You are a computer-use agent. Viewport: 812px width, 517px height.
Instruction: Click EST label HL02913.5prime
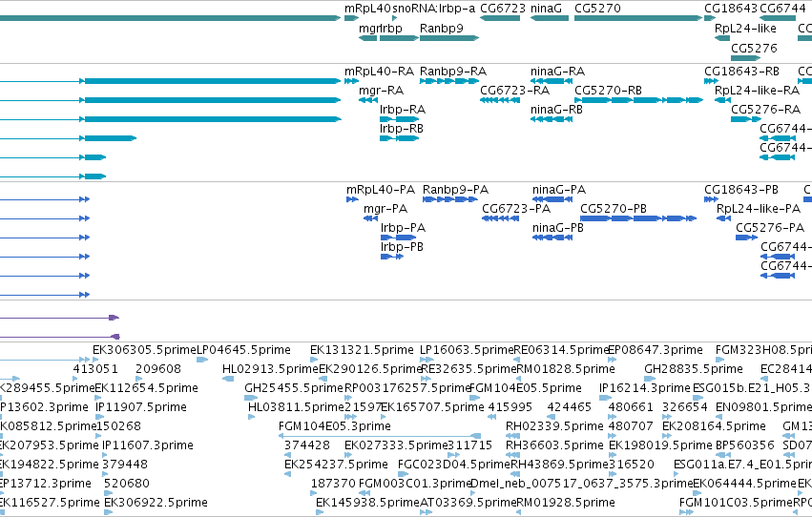(270, 369)
